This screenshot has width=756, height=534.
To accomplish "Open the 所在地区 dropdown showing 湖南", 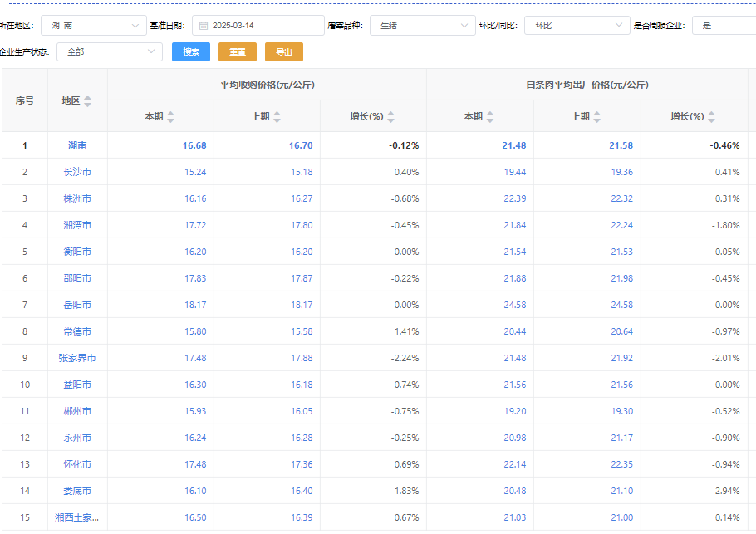I will click(x=93, y=26).
